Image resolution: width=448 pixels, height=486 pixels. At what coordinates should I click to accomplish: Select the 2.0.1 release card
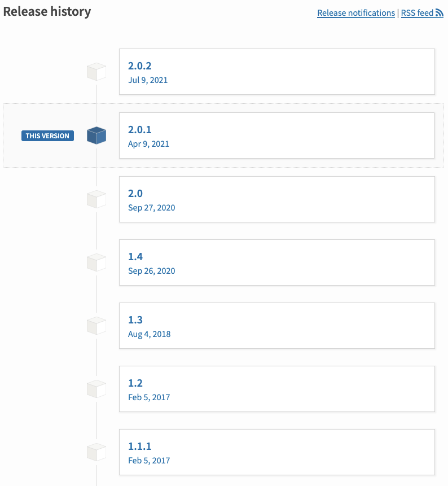[x=276, y=135]
